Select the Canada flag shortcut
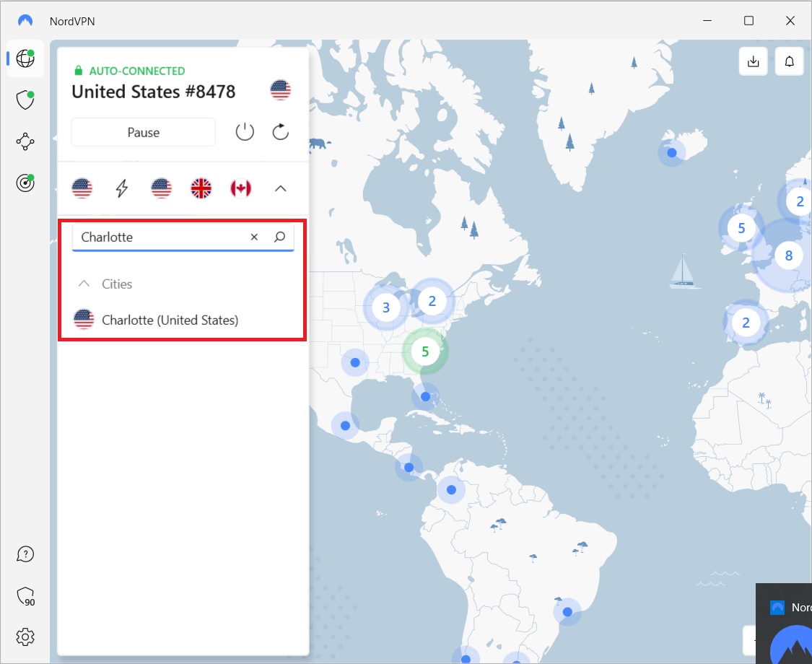The image size is (812, 664). (x=241, y=188)
